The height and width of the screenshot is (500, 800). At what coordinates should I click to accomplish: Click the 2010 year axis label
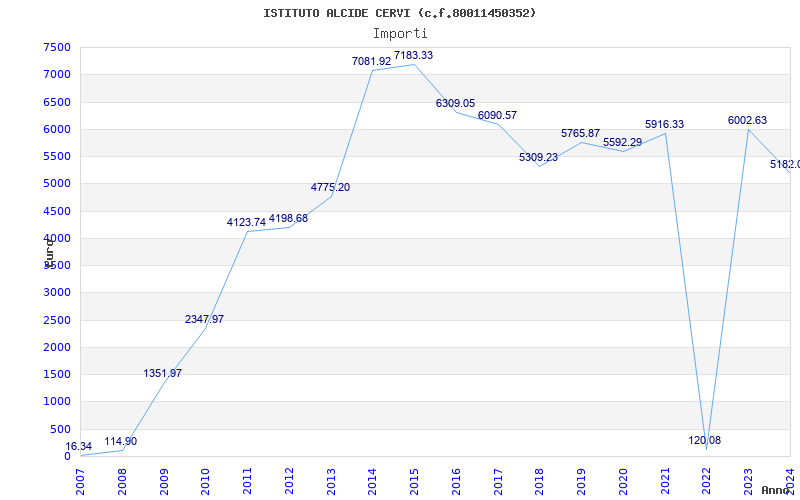click(x=206, y=481)
